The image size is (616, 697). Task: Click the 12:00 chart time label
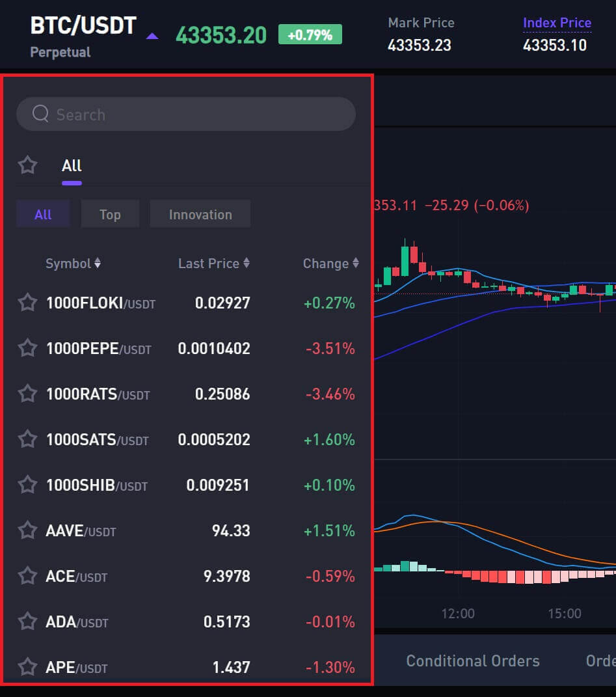click(458, 614)
